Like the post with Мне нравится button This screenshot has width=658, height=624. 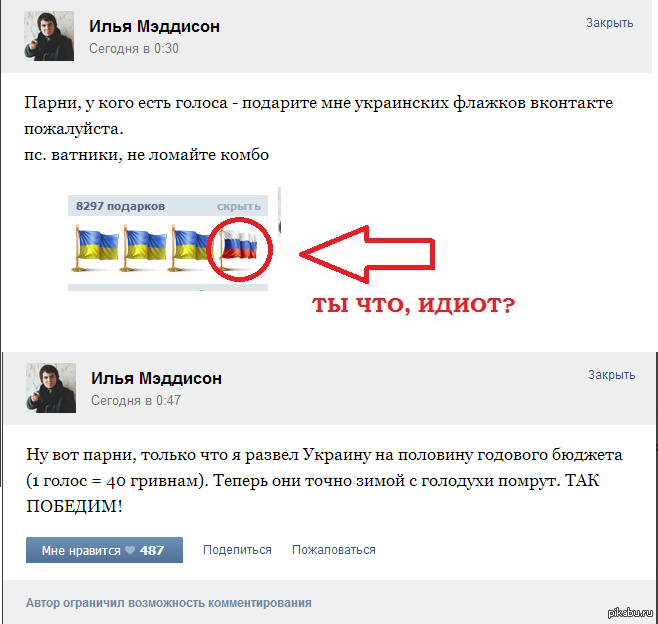point(104,550)
